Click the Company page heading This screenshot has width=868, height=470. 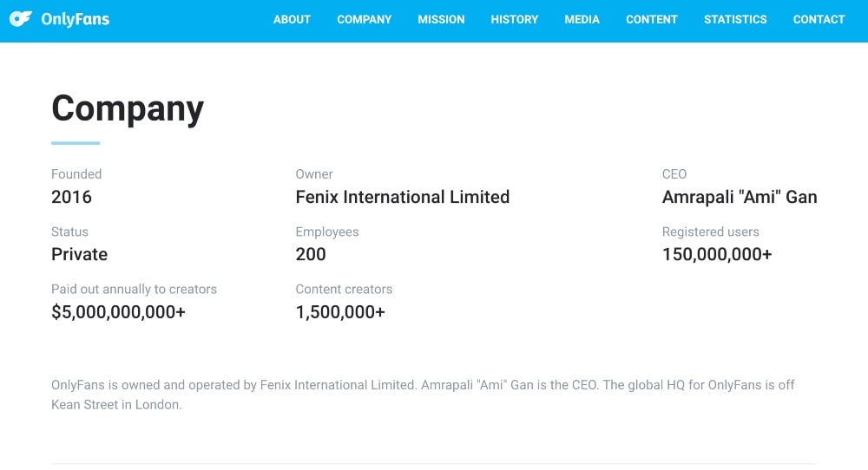click(x=128, y=108)
